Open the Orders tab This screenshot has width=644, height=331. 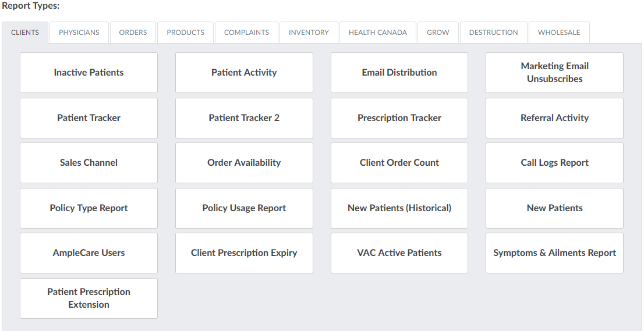click(x=133, y=33)
